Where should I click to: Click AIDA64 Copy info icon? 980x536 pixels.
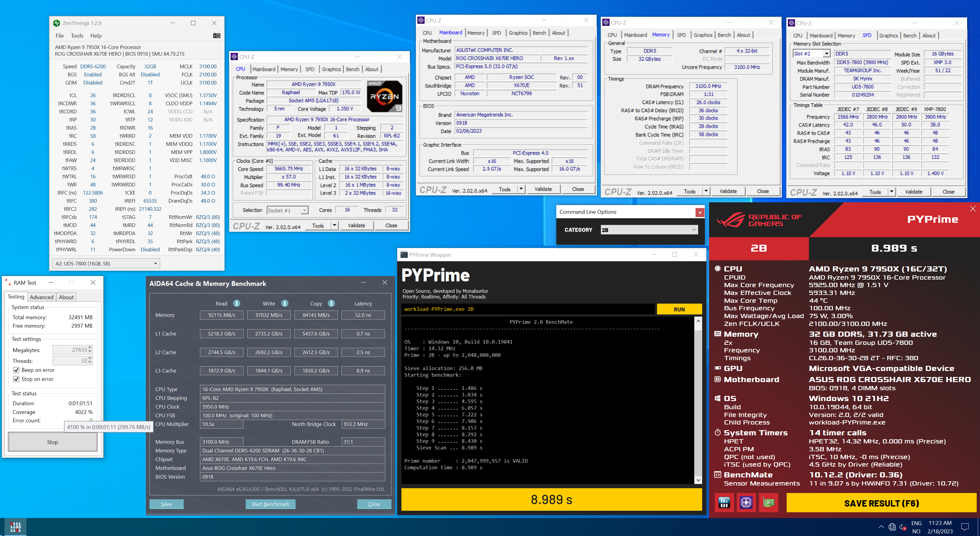point(331,303)
